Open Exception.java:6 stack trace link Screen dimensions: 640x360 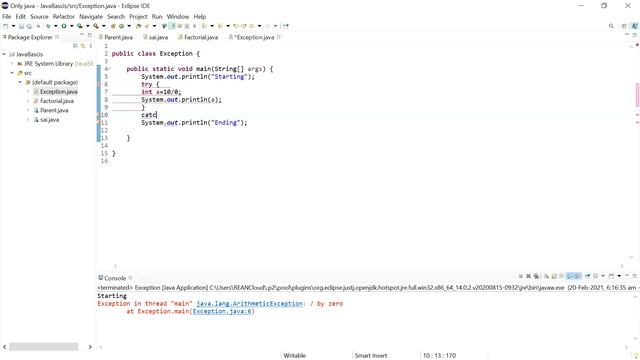click(x=222, y=311)
